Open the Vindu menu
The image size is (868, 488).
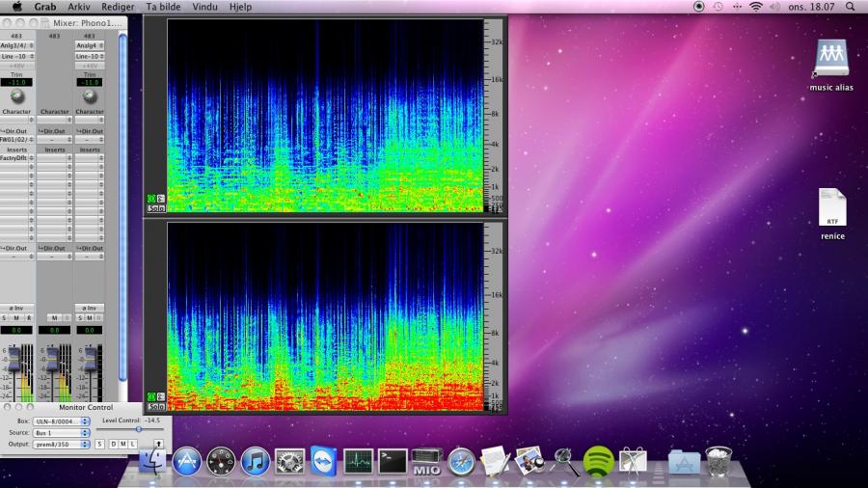[x=204, y=7]
